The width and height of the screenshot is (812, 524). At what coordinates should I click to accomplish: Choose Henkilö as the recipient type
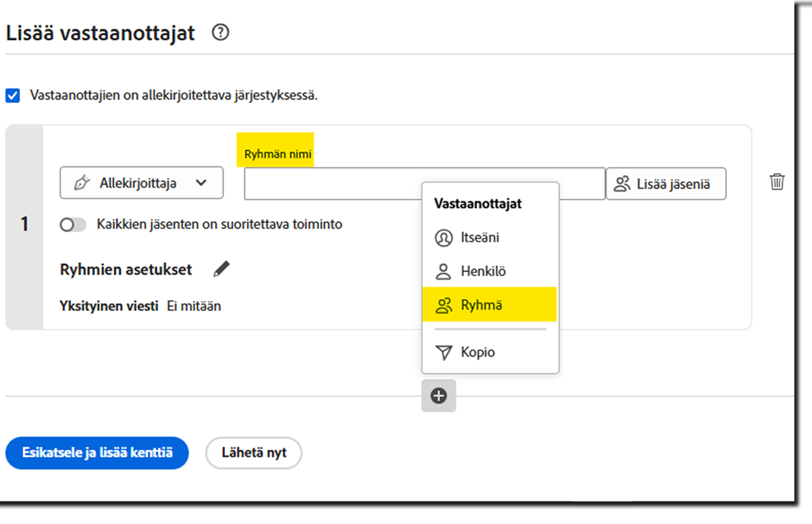483,271
